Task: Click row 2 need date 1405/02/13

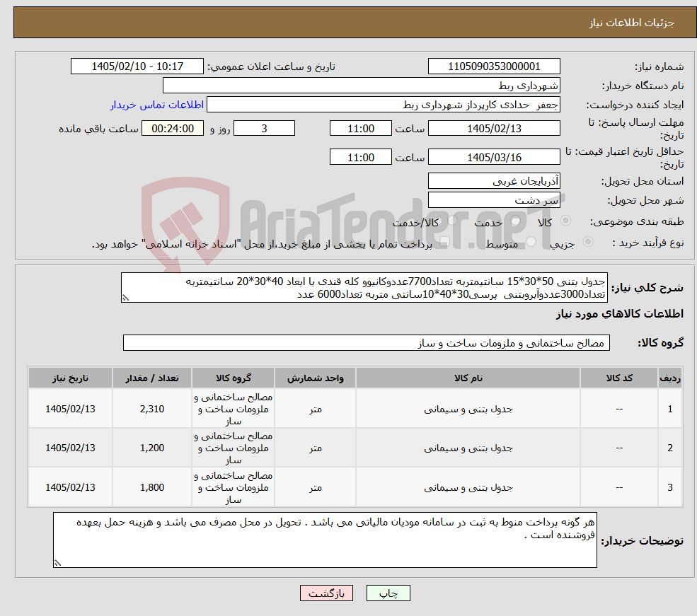Action: pos(70,448)
